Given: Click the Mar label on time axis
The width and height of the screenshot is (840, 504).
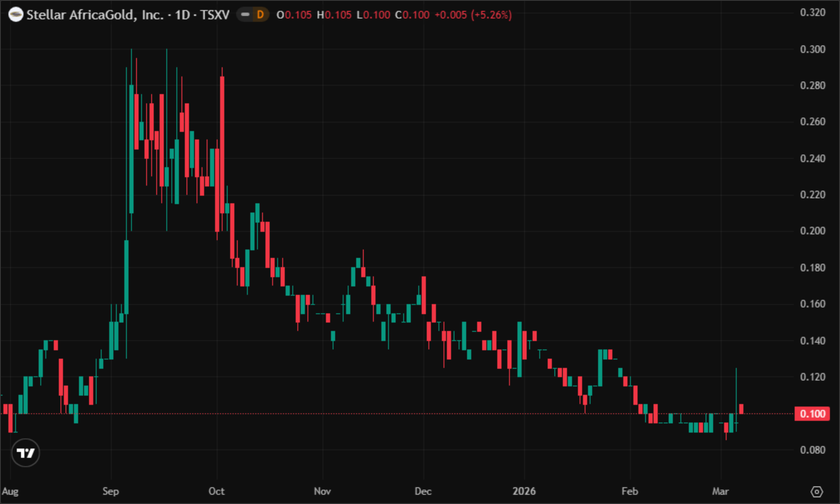Looking at the screenshot, I should click(720, 491).
